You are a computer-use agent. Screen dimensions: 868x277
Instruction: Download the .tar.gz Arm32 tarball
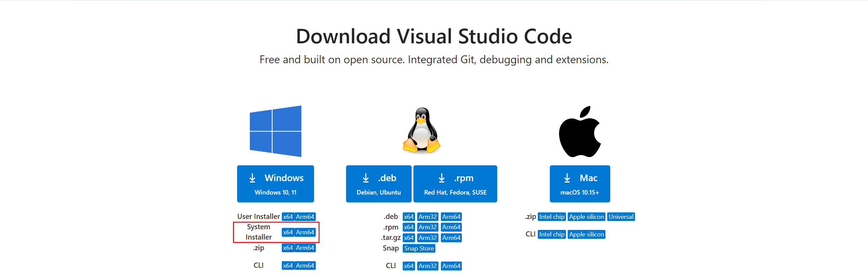[428, 238]
